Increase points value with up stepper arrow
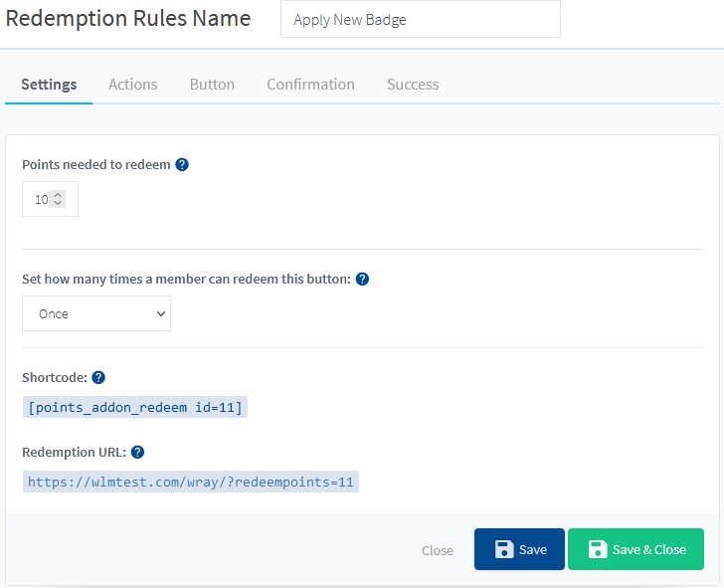The width and height of the screenshot is (724, 588). pyautogui.click(x=58, y=195)
